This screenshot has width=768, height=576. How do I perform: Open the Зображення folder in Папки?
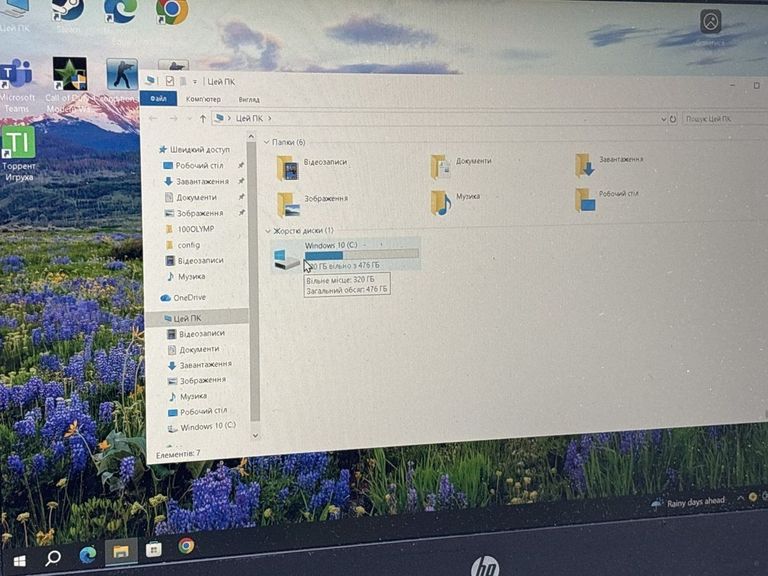point(288,204)
